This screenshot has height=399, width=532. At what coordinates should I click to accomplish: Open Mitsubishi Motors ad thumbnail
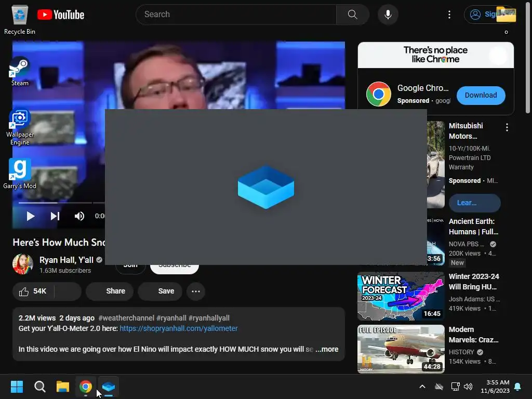pos(436,165)
